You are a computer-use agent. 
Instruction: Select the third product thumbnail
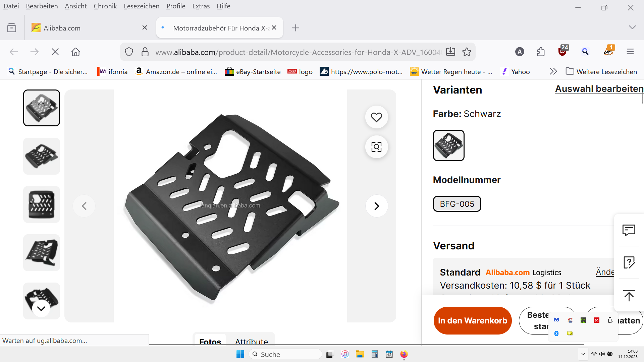pyautogui.click(x=42, y=204)
